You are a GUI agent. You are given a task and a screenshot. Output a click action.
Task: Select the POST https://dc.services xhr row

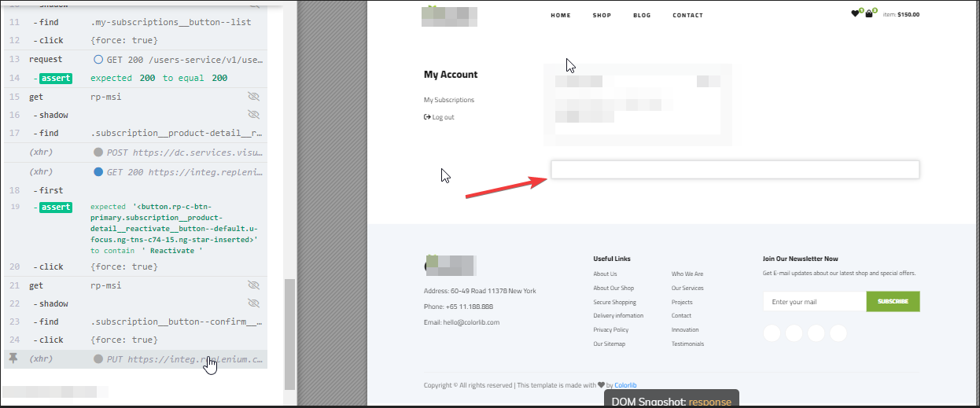[x=135, y=153]
